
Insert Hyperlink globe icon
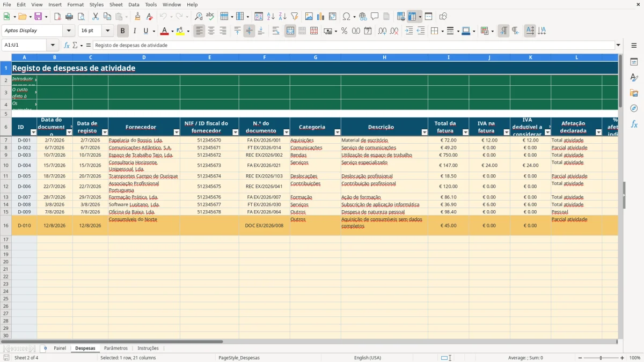[x=363, y=17]
